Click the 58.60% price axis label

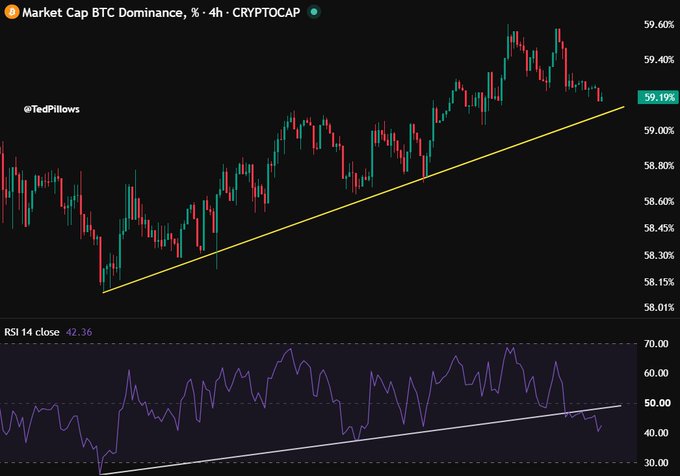(x=659, y=201)
